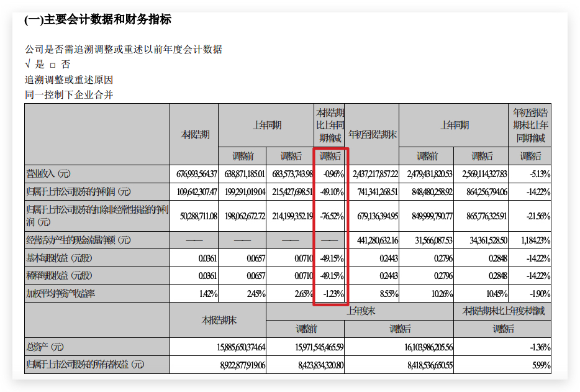Screen dimensions: 580x392
Task: Click the 5.99% cell
Action: (541, 365)
